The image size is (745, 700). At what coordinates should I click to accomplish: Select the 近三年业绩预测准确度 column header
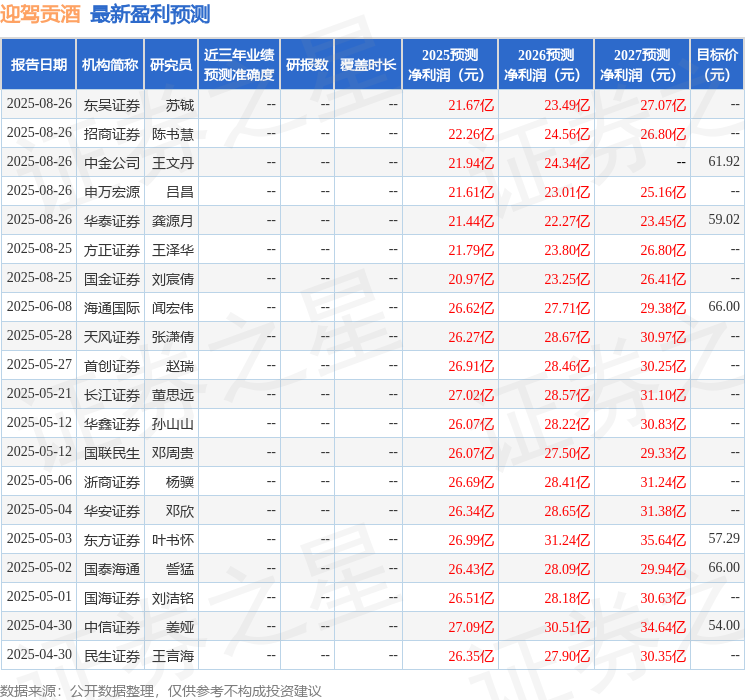(x=239, y=65)
